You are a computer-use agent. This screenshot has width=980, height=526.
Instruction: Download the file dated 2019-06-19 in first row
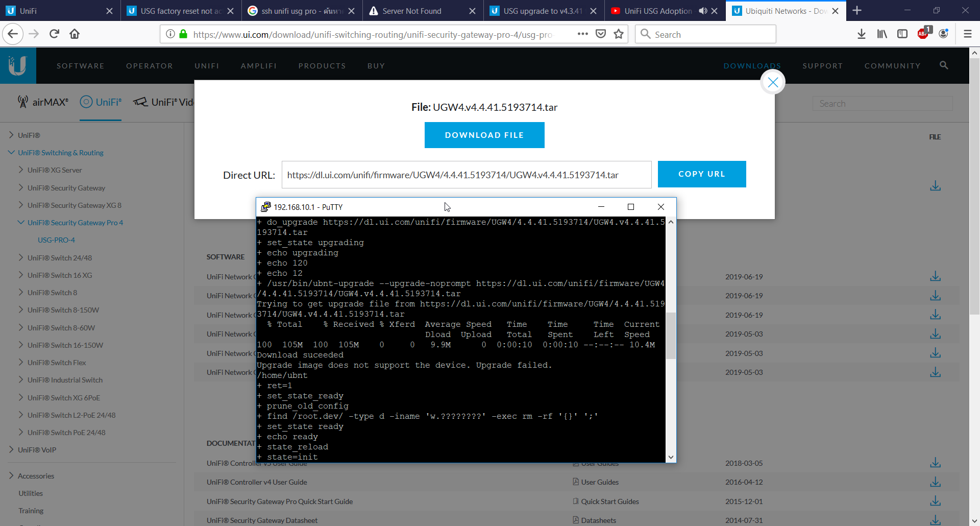pos(935,277)
